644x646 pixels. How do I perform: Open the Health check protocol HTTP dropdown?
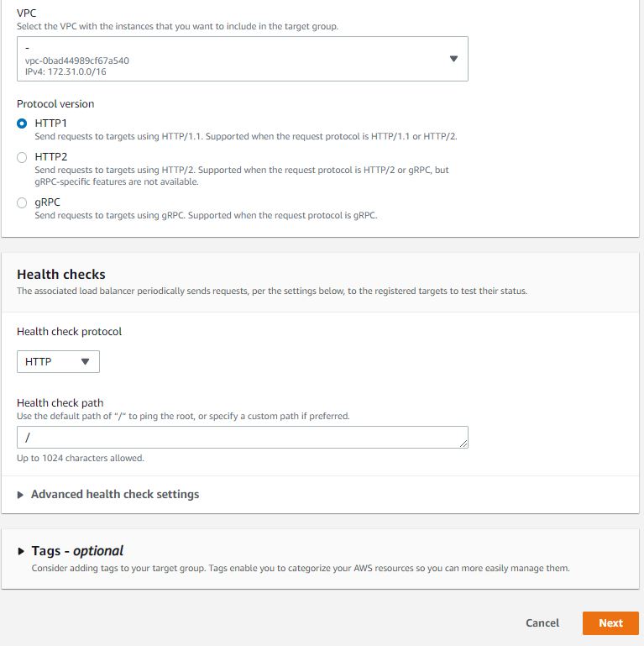pos(58,362)
